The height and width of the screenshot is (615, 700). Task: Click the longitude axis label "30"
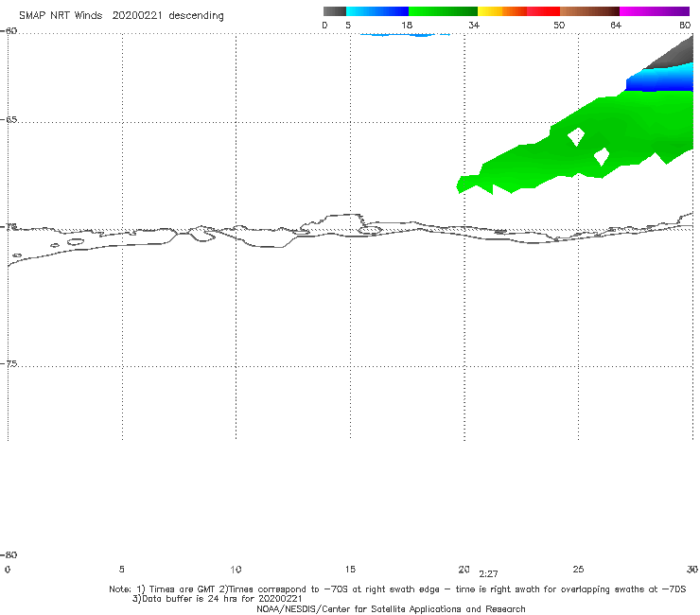point(692,570)
